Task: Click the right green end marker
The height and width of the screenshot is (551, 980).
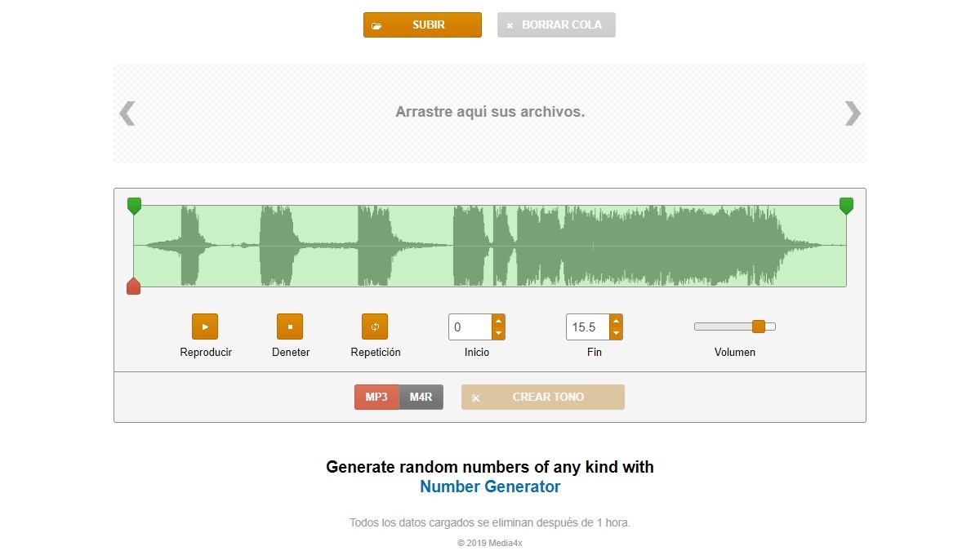Action: (846, 206)
